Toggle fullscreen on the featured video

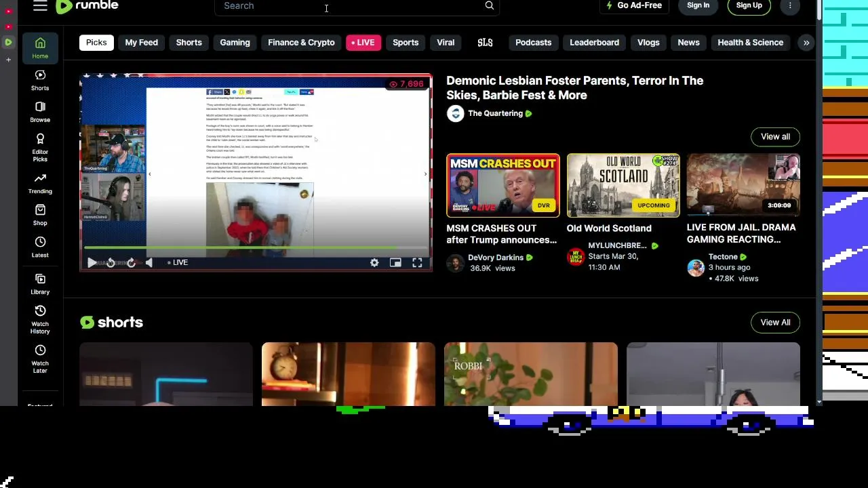[417, 262]
